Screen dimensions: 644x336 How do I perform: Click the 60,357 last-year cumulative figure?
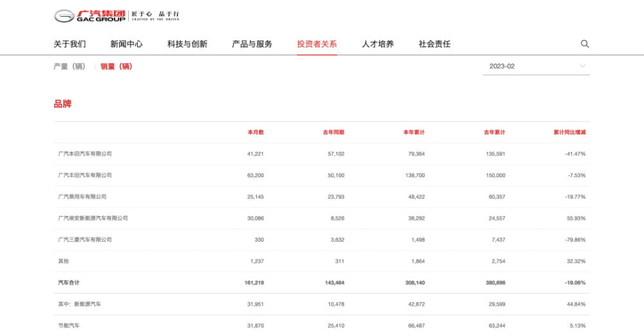[497, 197]
